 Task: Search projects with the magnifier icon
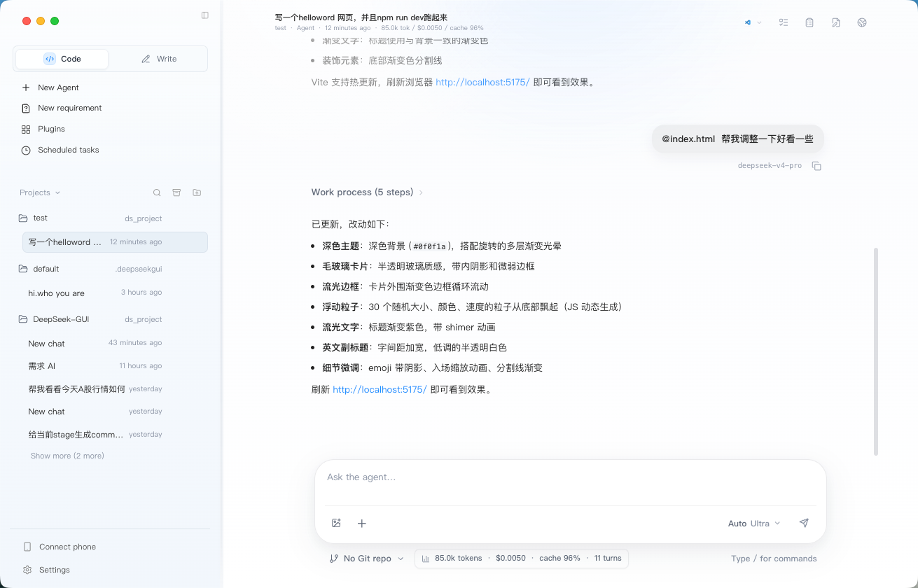tap(157, 192)
